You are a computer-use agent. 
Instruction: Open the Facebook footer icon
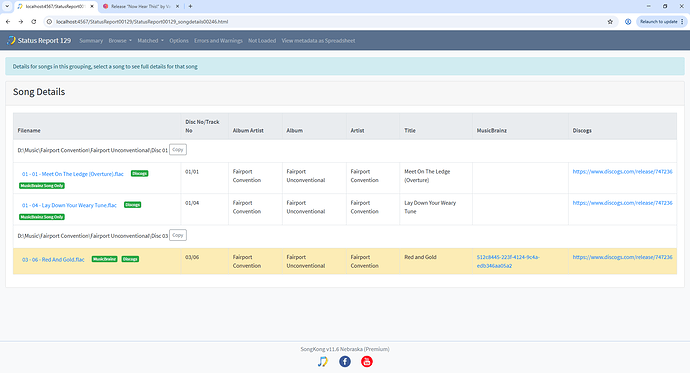(345, 362)
